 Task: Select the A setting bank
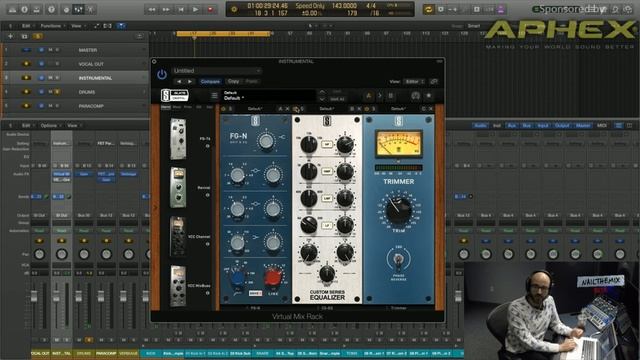369,96
